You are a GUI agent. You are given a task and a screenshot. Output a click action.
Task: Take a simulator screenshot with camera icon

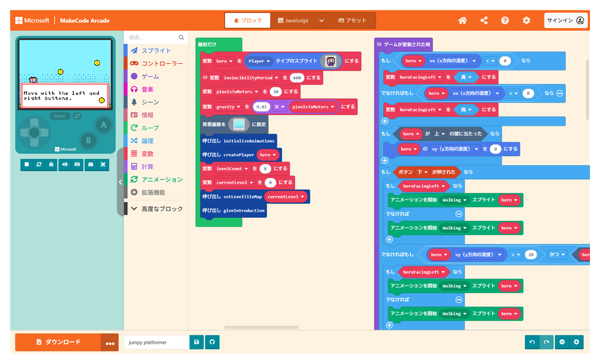click(x=90, y=164)
